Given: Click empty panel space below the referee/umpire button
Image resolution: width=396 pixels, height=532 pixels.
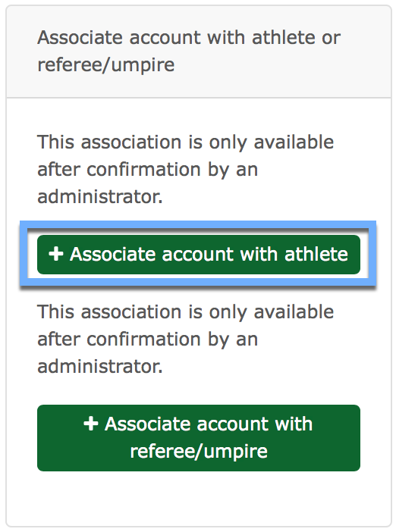Looking at the screenshot, I should tap(199, 498).
